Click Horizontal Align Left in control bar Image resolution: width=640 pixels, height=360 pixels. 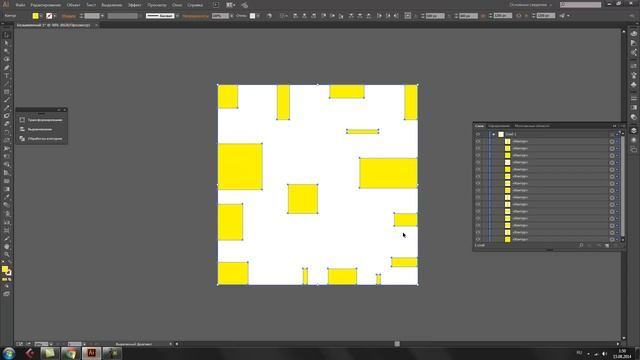[x=295, y=16]
